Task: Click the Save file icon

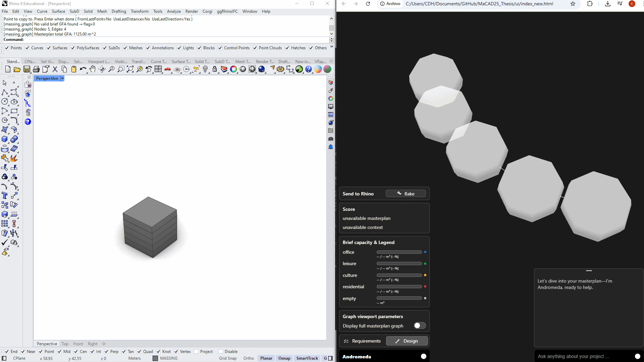Action: click(x=27, y=69)
